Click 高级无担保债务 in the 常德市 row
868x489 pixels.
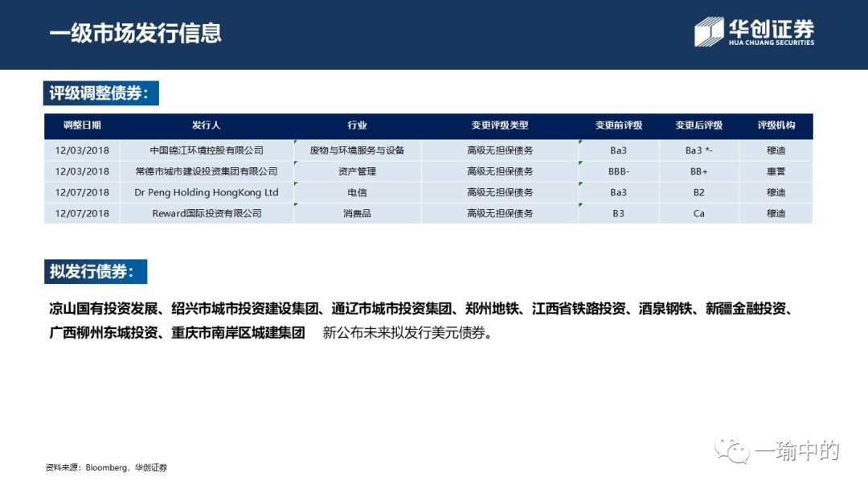click(x=500, y=171)
